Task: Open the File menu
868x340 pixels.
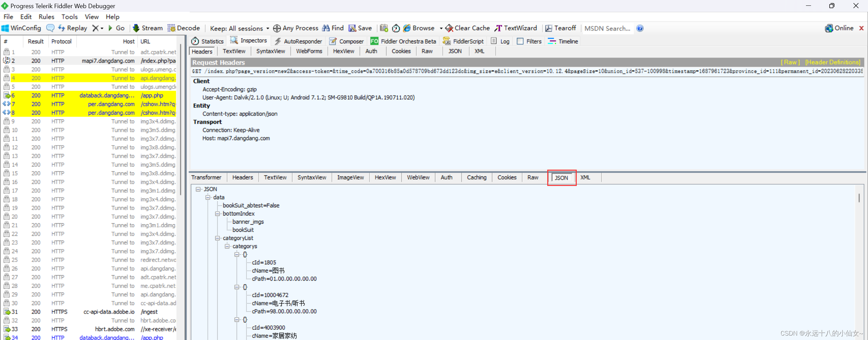Action: [8, 17]
